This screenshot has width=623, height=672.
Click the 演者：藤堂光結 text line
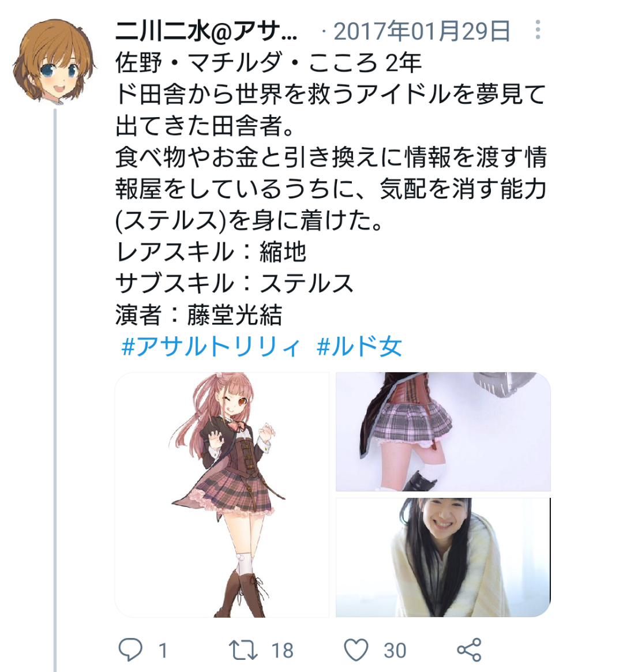(x=199, y=315)
